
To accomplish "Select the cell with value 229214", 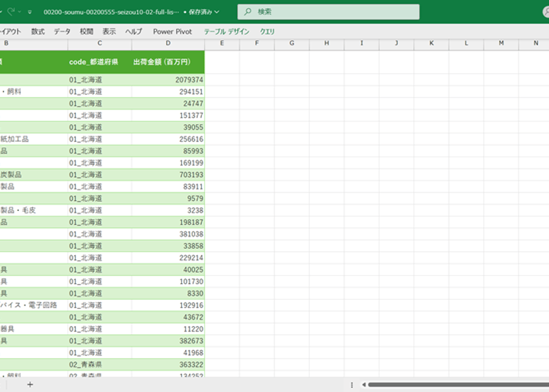I will pyautogui.click(x=168, y=258).
